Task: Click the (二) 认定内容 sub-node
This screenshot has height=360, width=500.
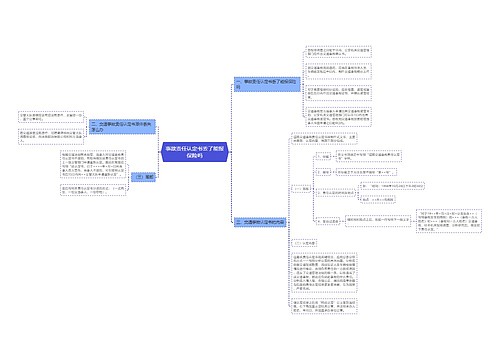Action: tap(304, 243)
